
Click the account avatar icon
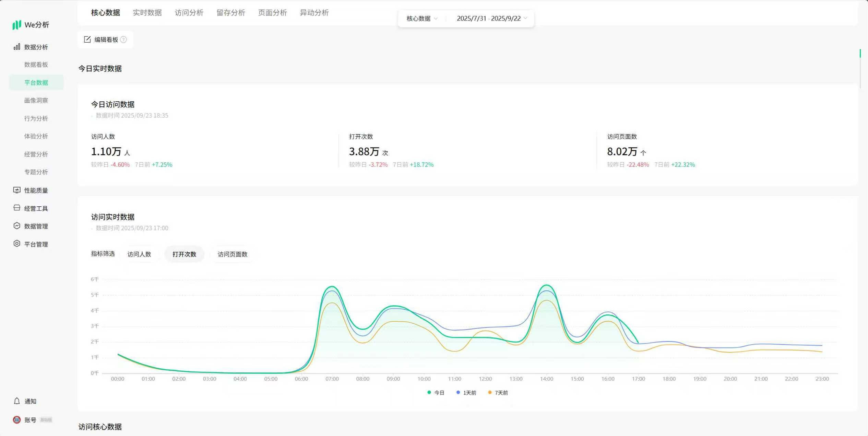[x=16, y=420]
